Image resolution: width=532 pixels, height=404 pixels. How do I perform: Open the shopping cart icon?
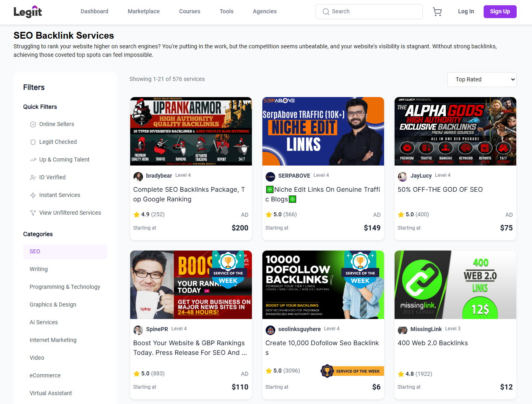(437, 12)
